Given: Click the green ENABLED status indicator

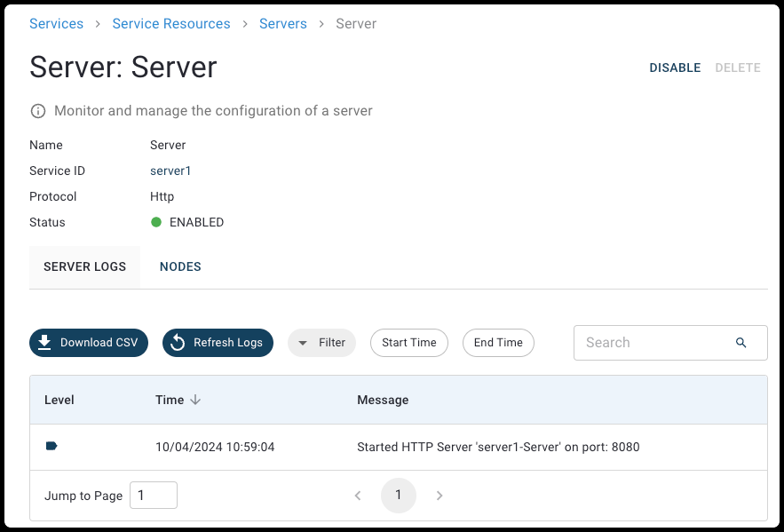Looking at the screenshot, I should pyautogui.click(x=156, y=222).
